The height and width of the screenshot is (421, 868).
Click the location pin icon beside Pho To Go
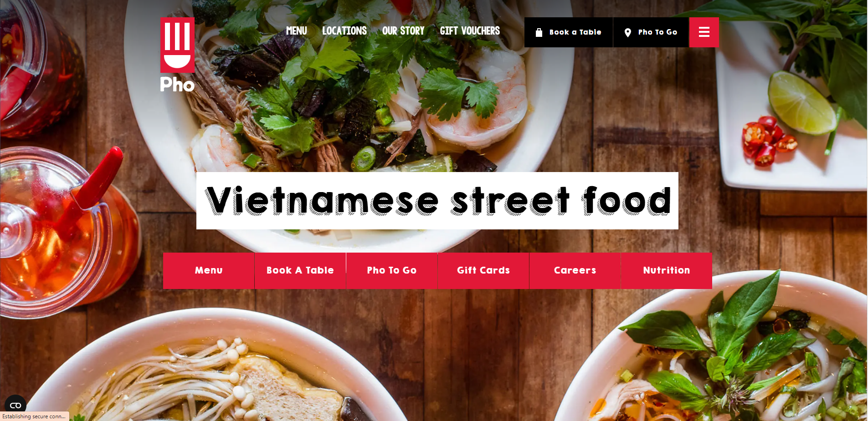(x=628, y=32)
